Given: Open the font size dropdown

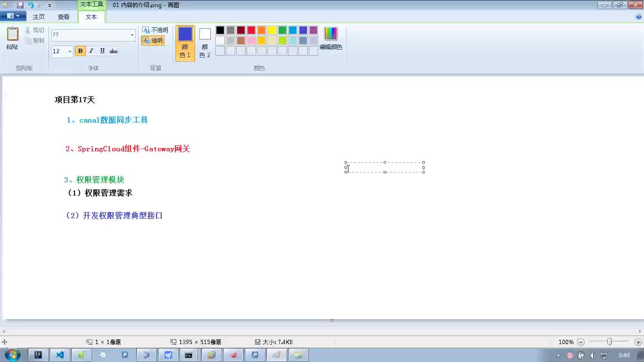Looking at the screenshot, I should pos(70,51).
